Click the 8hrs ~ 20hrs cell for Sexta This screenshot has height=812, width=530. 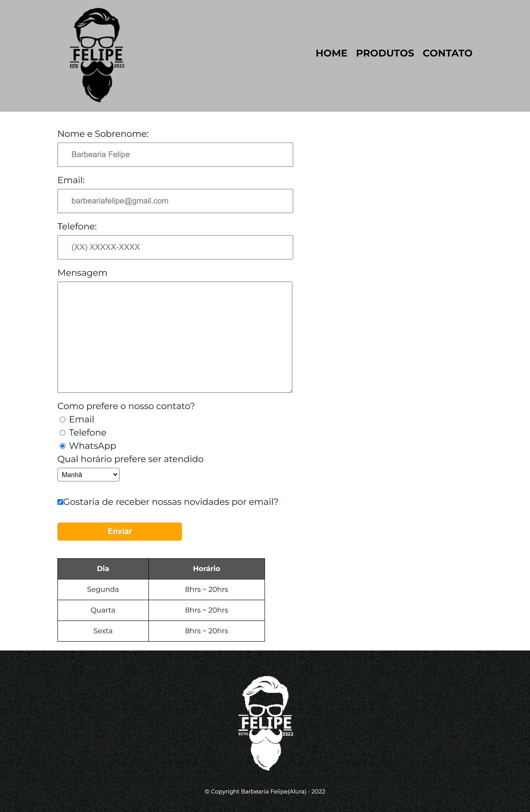[207, 630]
